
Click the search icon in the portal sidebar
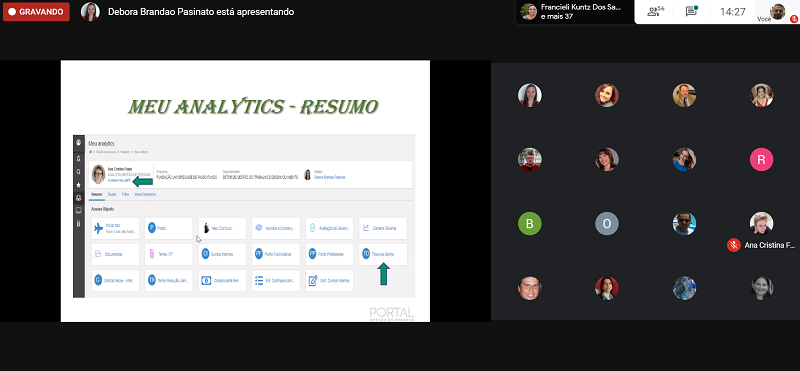point(79,171)
